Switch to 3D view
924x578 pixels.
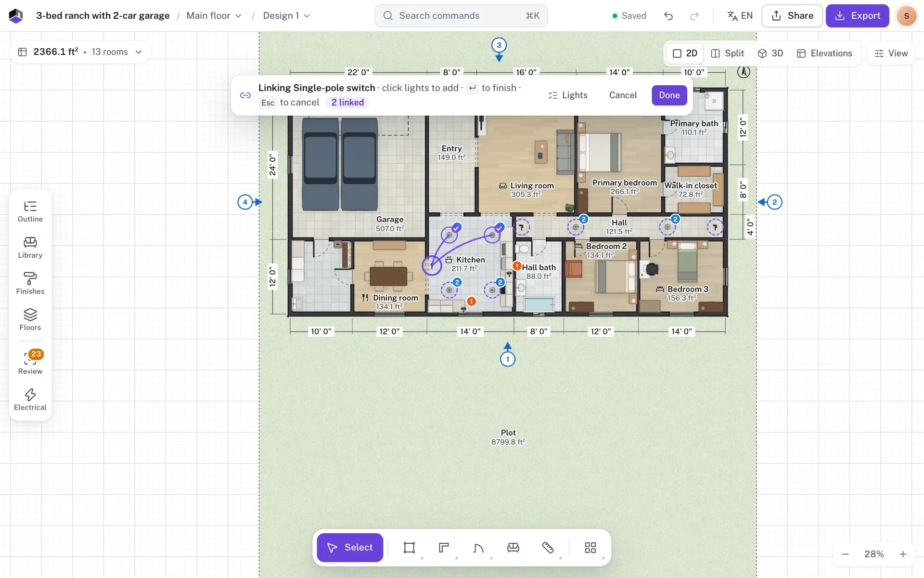770,53
